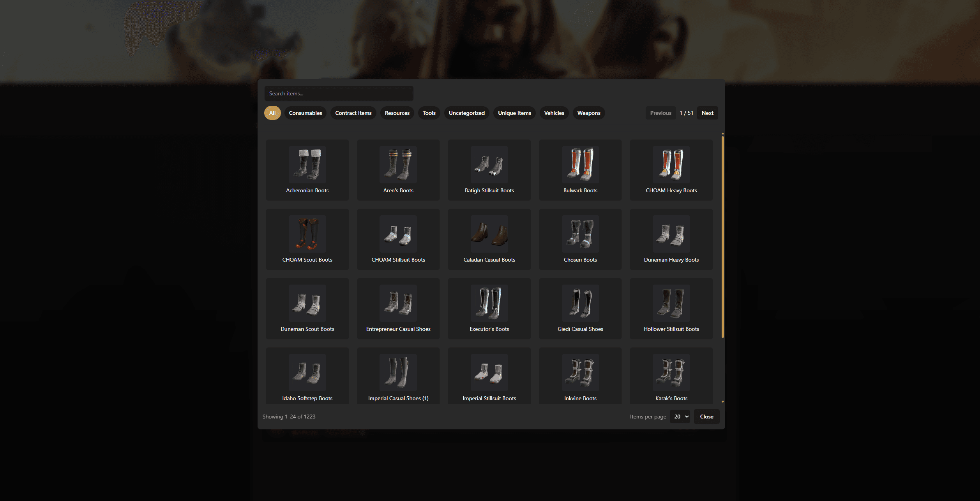Choose the CHOAM Scout Boots icon

307,234
